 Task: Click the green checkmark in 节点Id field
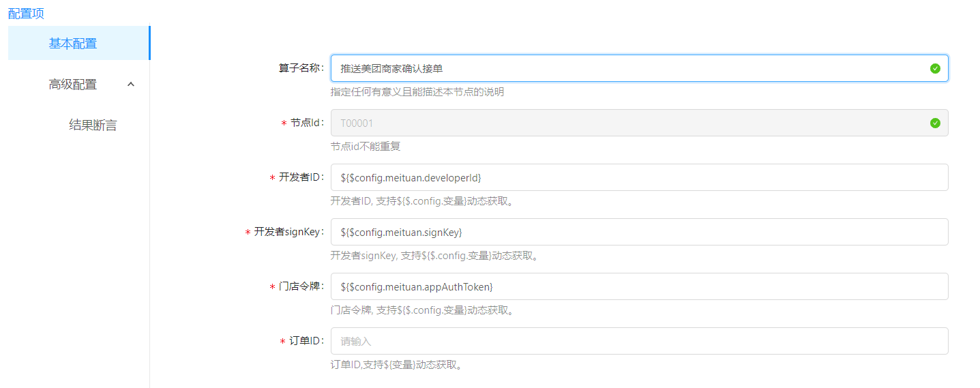[935, 123]
